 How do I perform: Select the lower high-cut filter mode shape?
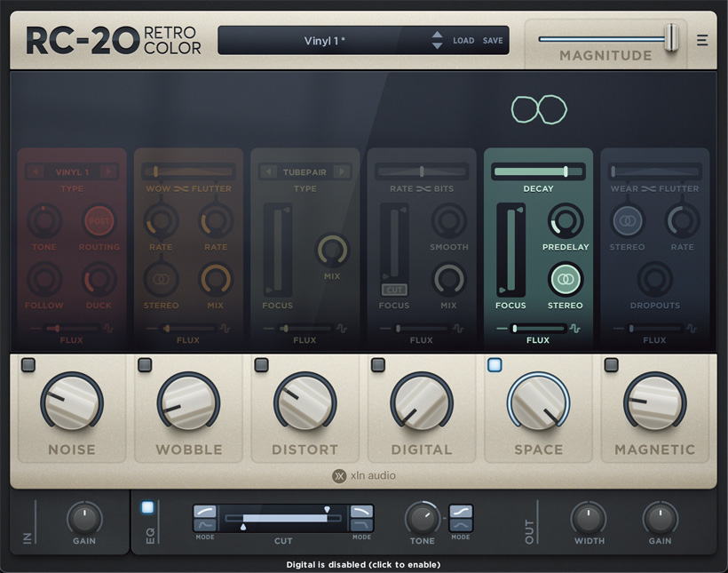[361, 525]
